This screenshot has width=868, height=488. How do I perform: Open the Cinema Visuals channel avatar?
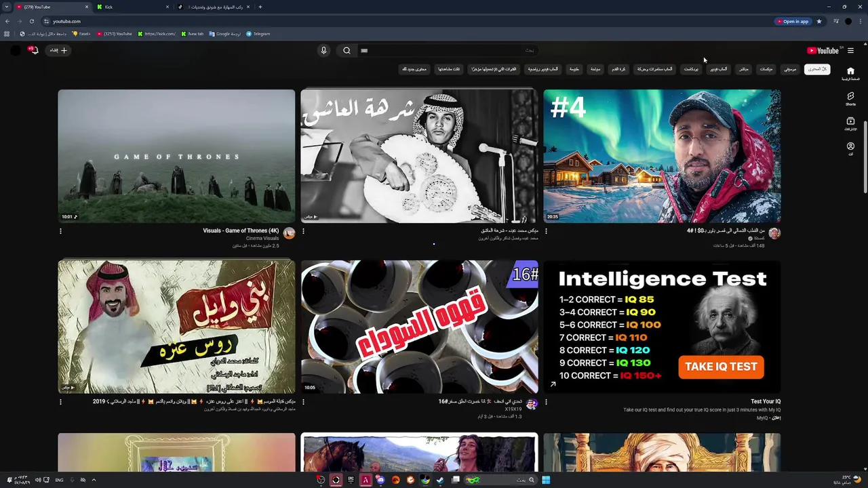289,233
